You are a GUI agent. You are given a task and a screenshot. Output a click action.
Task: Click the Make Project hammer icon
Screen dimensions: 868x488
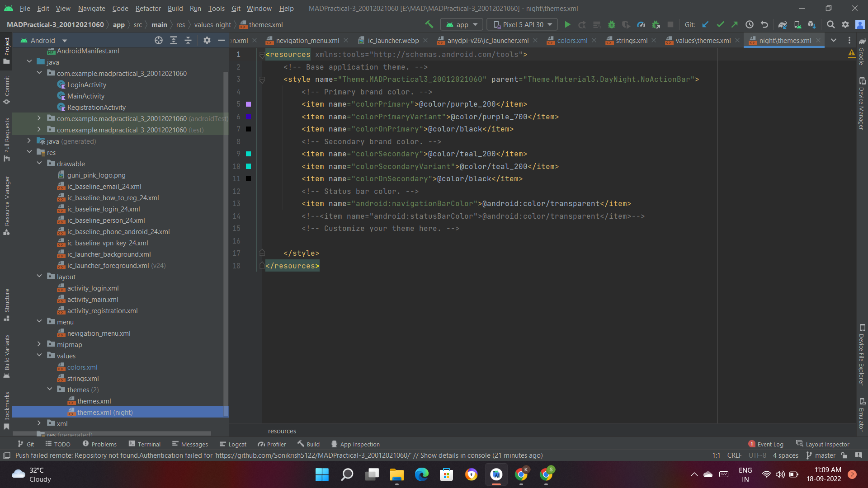pos(429,24)
